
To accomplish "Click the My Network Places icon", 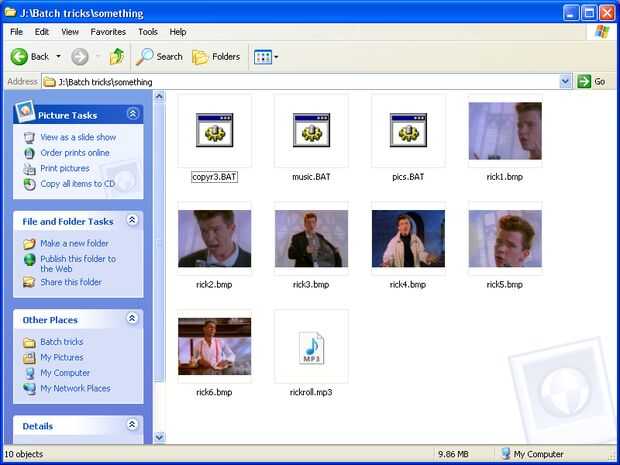I will click(30, 389).
